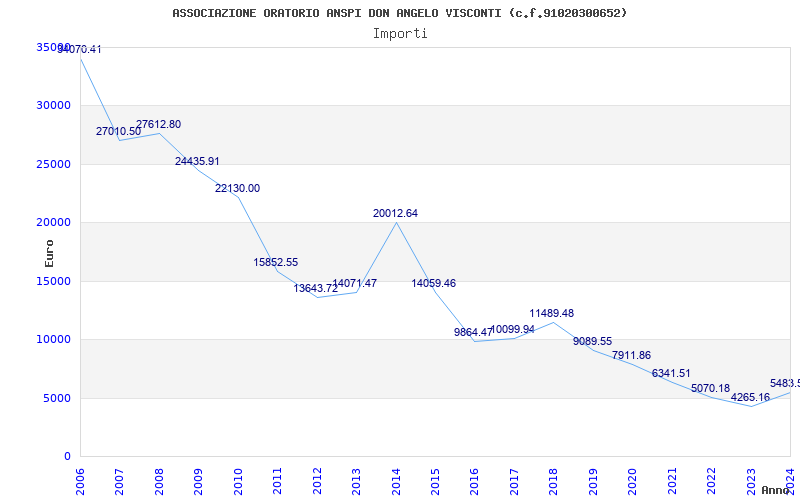Select year 2006 on the x-axis
Viewport: 800px width, 500px height.
point(81,481)
